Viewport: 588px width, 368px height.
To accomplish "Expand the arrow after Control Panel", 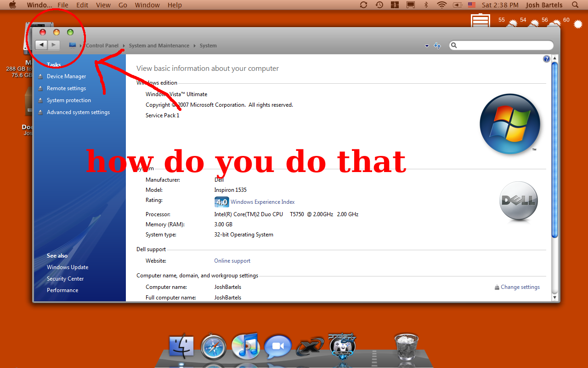I will click(x=124, y=46).
